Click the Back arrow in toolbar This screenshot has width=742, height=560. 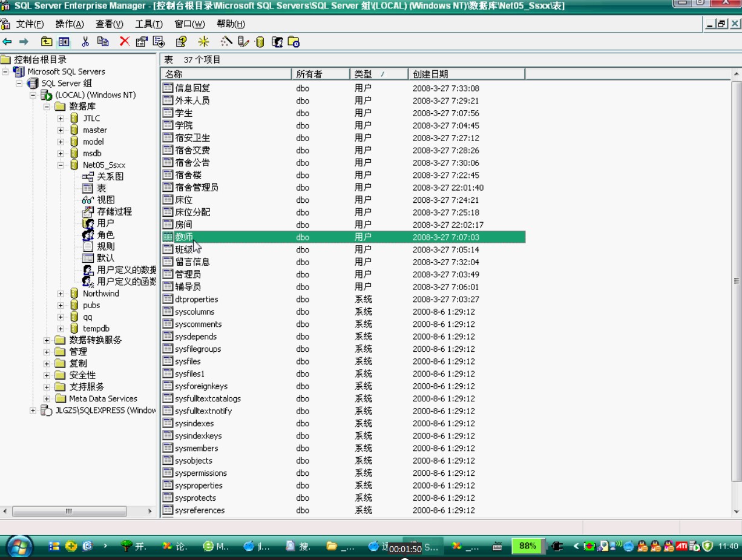click(x=7, y=42)
